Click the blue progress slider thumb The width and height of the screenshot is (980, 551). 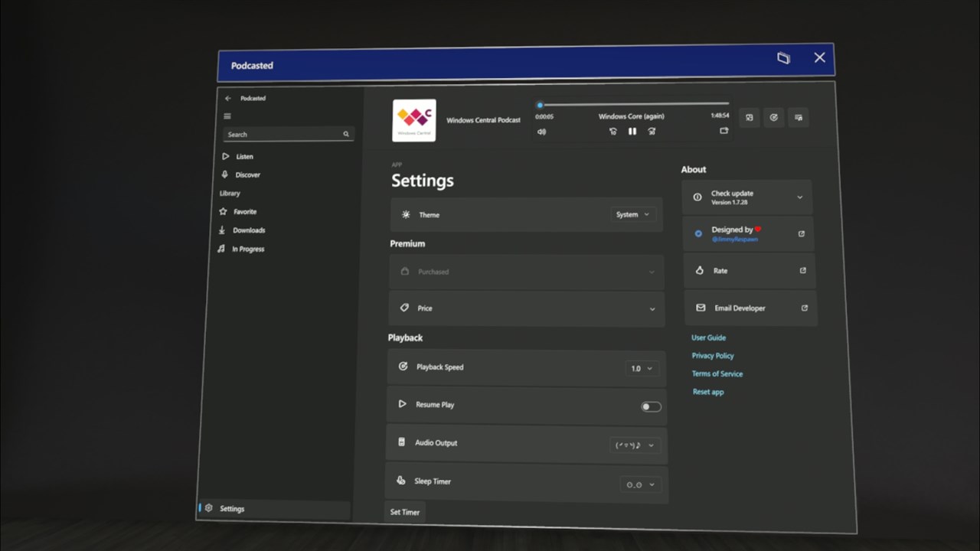tap(540, 105)
